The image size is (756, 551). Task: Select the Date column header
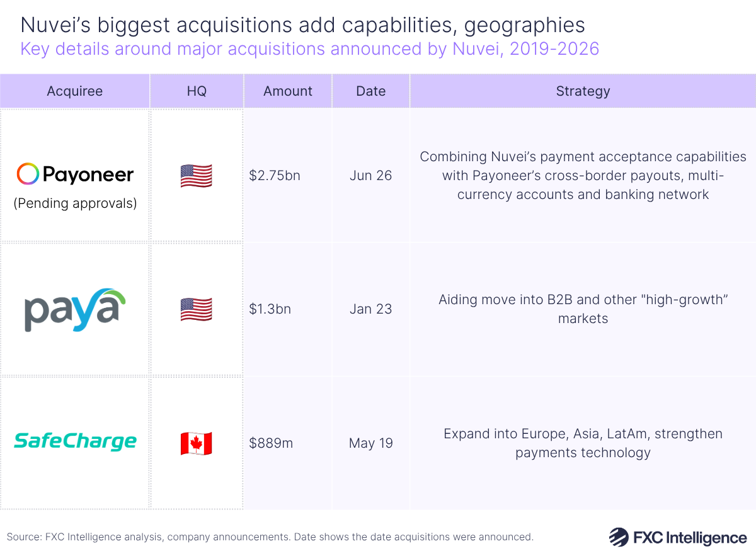click(370, 91)
